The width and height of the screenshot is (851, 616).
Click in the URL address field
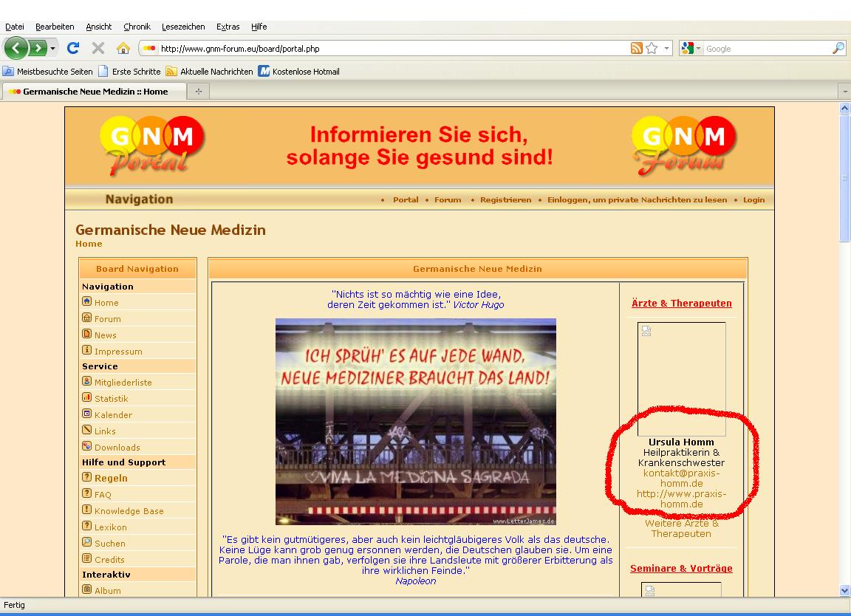(x=384, y=49)
